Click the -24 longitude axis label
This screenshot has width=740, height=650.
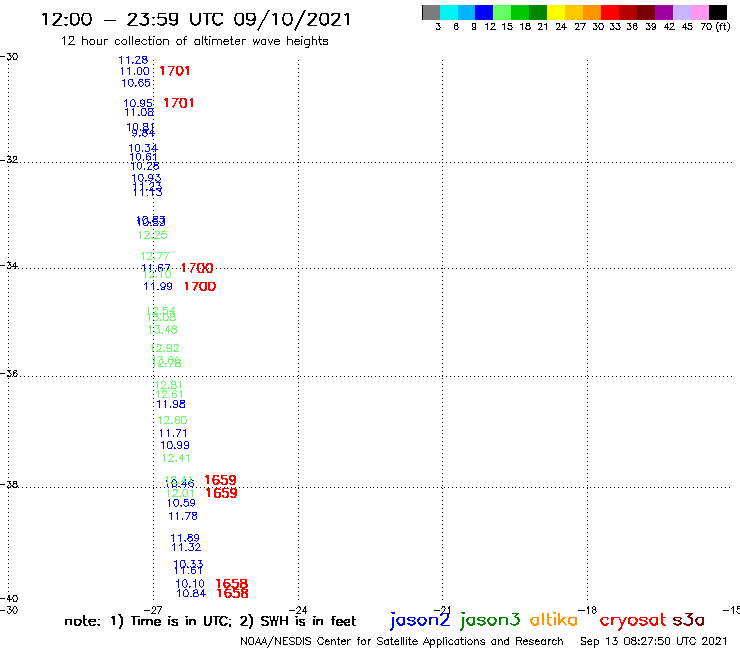pos(298,610)
